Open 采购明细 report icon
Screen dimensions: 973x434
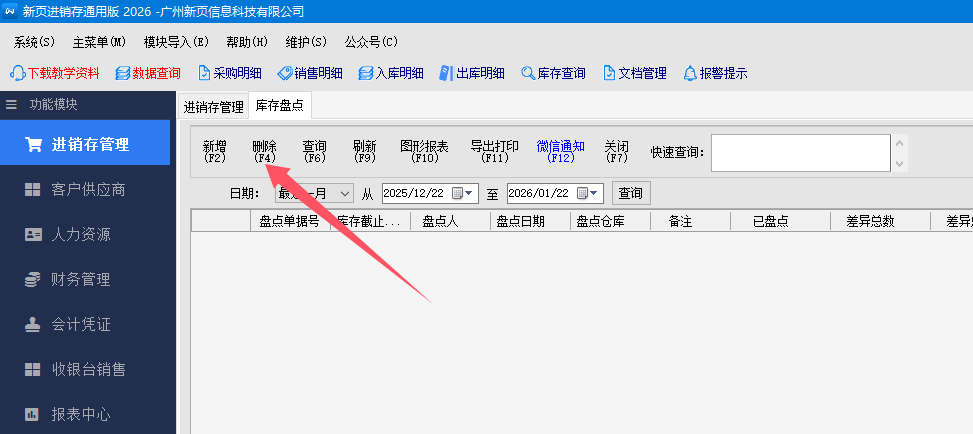click(x=205, y=73)
